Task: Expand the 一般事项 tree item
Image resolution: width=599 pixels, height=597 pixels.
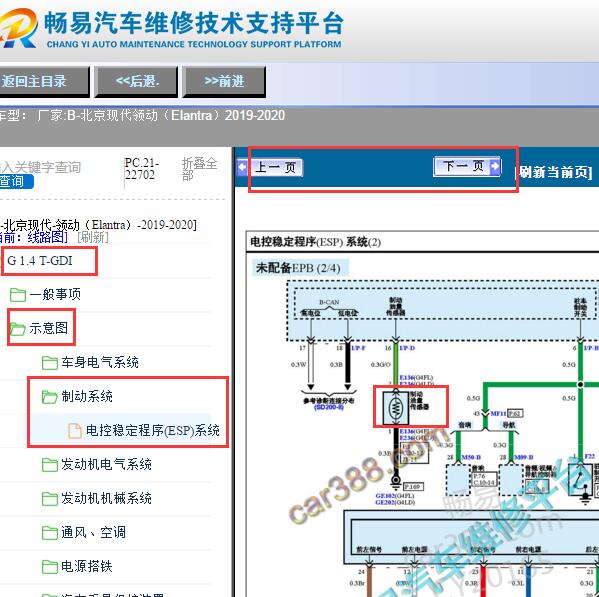Action: point(55,294)
